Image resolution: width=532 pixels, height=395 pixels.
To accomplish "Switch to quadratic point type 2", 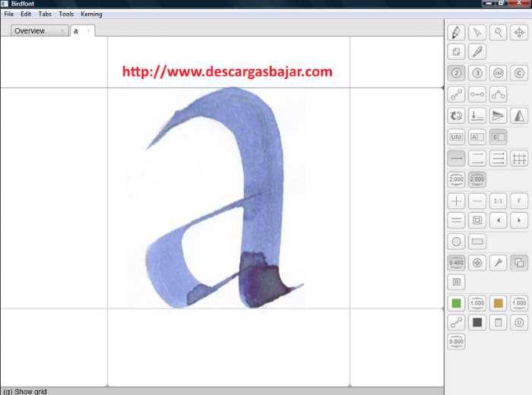I will [x=456, y=73].
